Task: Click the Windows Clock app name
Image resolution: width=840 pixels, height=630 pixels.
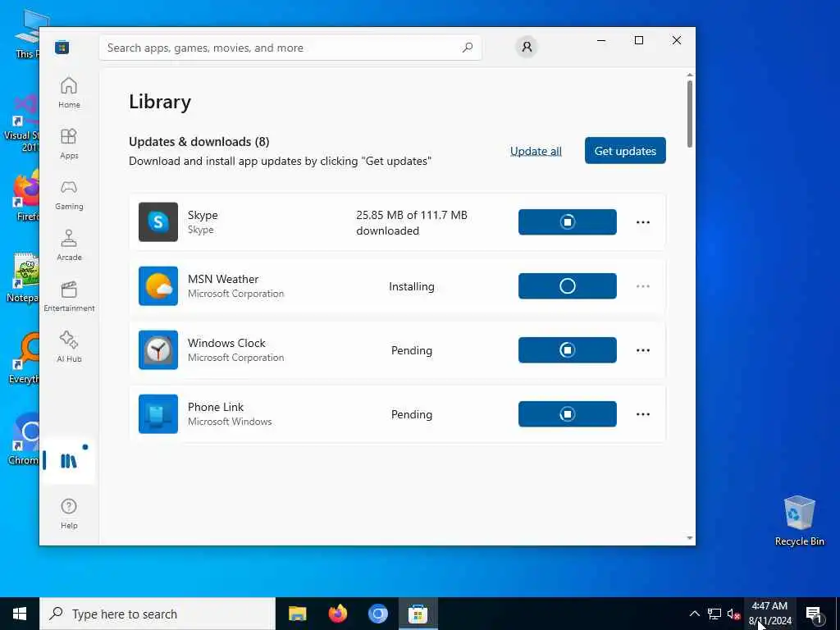Action: (226, 343)
